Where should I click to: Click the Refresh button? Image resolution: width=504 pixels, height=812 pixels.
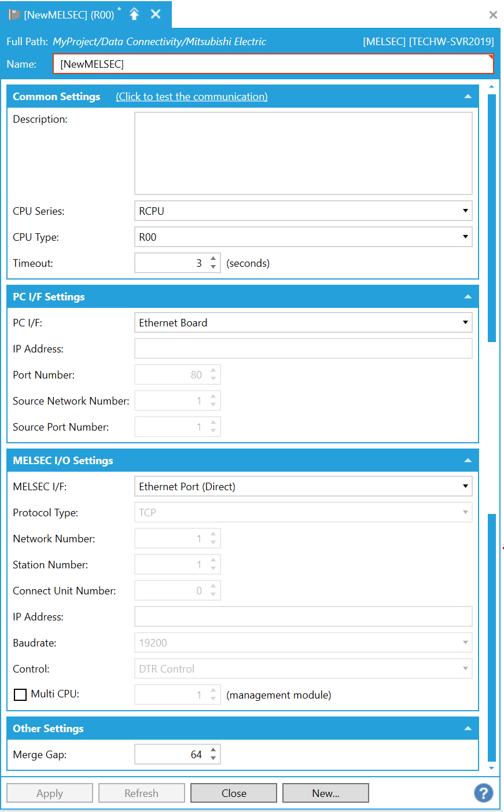coord(142,793)
